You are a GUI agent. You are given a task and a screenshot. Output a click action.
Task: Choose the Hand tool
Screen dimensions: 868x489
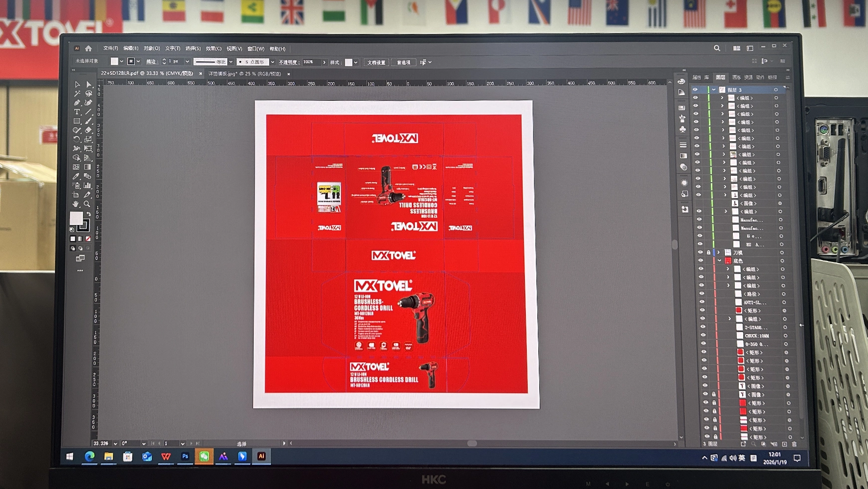click(x=76, y=204)
